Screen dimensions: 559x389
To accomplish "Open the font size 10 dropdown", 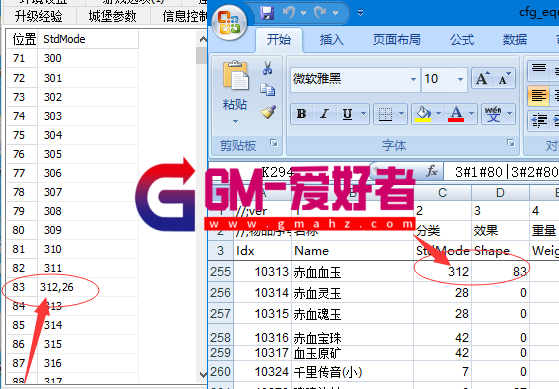I will click(x=460, y=79).
